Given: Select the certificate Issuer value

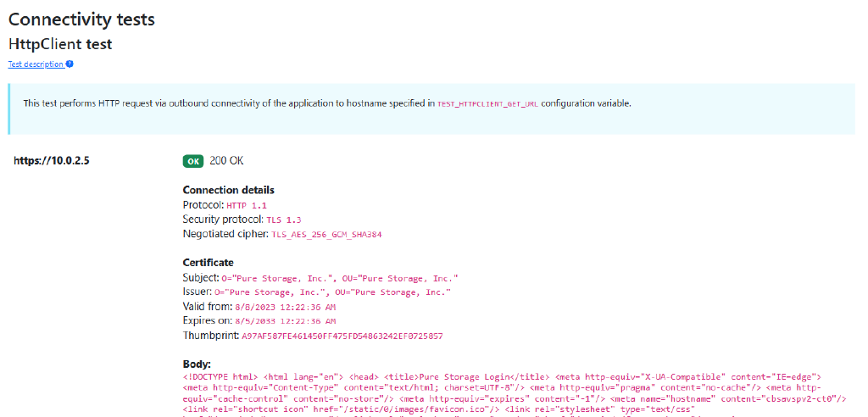Looking at the screenshot, I should click(x=332, y=292).
